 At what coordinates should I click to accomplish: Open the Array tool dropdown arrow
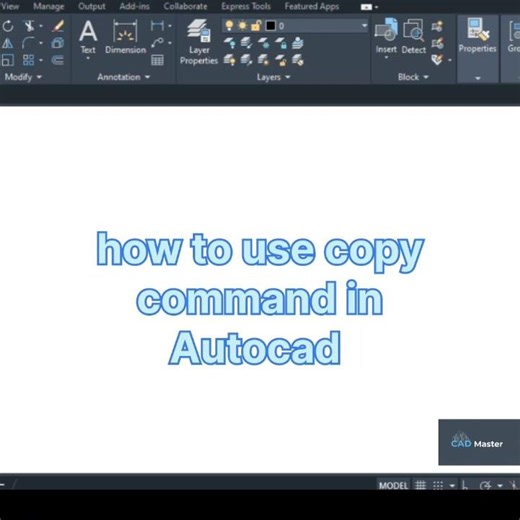pyautogui.click(x=41, y=60)
